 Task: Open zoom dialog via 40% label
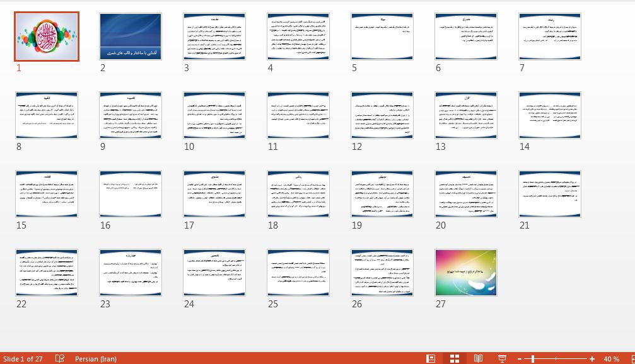[611, 358]
